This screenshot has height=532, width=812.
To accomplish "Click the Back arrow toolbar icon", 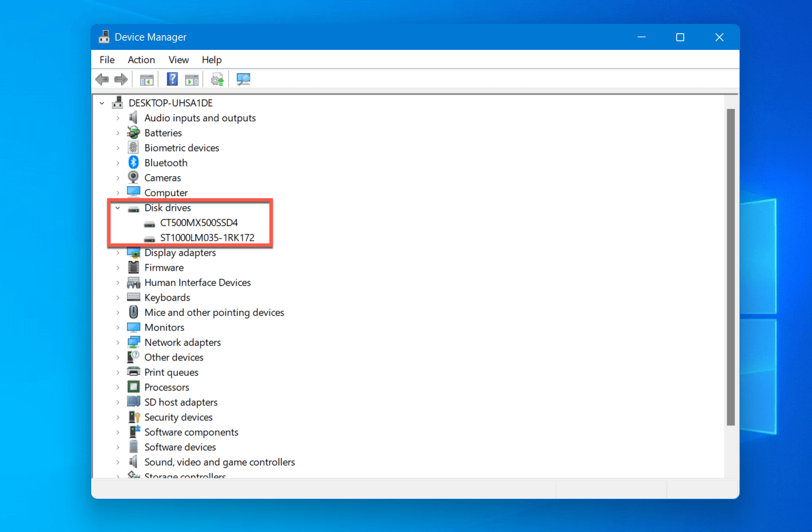I will click(102, 80).
